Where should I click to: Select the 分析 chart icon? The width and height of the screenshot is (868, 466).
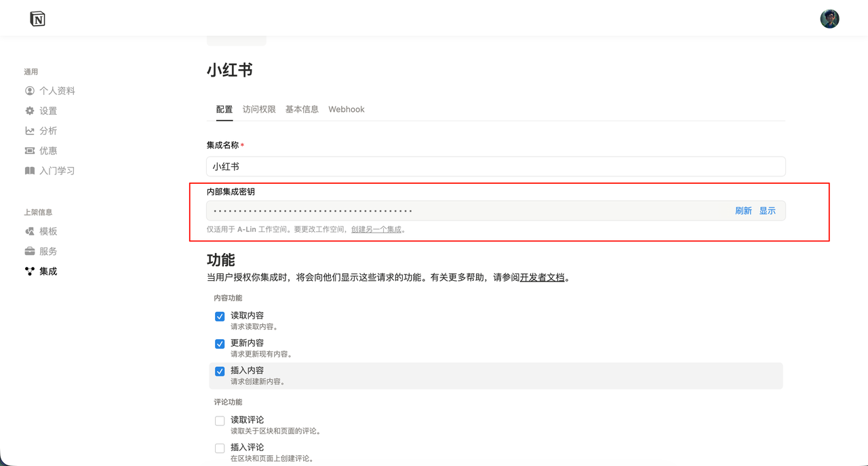coord(30,131)
